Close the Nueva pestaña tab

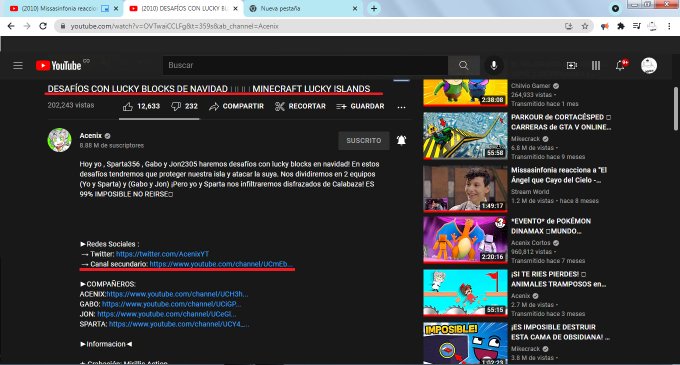click(x=355, y=9)
